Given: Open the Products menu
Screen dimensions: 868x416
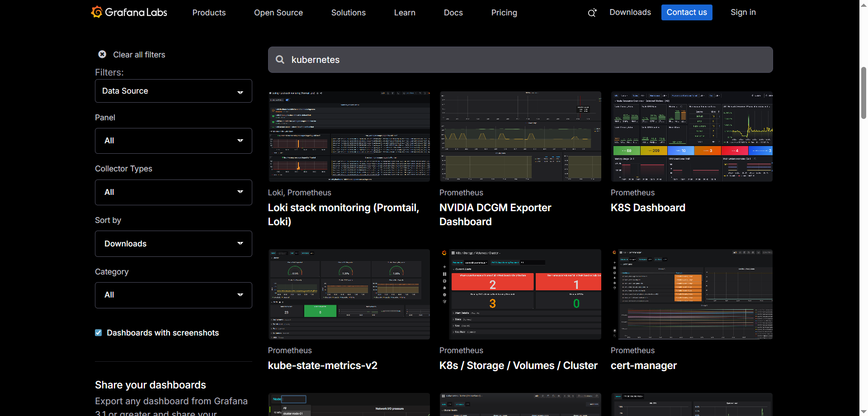Looking at the screenshot, I should tap(209, 13).
